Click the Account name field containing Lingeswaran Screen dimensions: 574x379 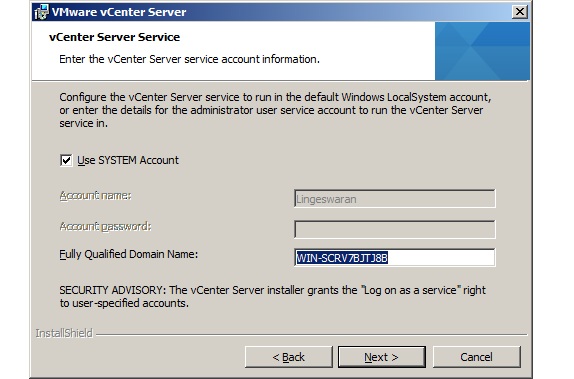(395, 199)
